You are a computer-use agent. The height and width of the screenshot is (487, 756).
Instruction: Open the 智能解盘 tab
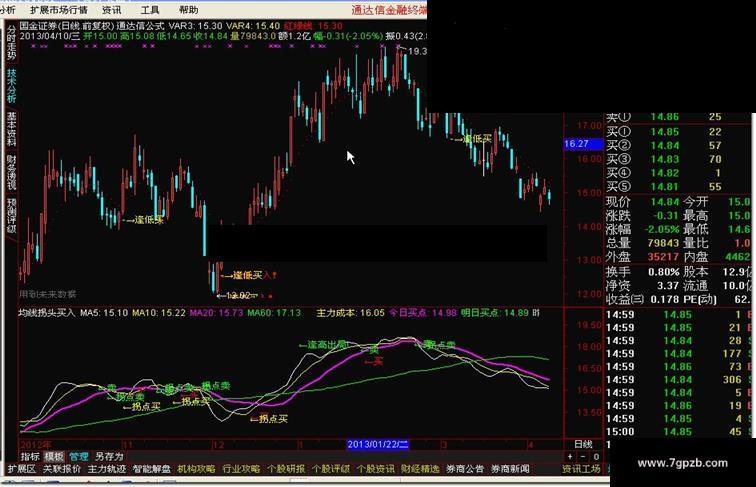coord(151,469)
